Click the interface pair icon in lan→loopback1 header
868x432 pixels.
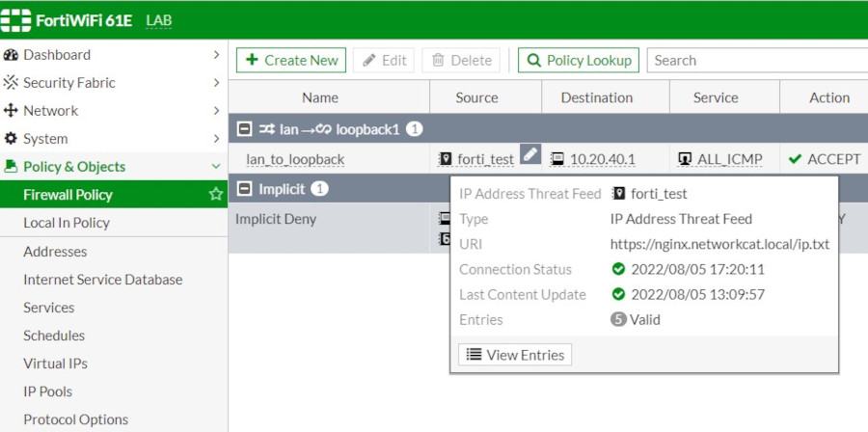[x=267, y=129]
